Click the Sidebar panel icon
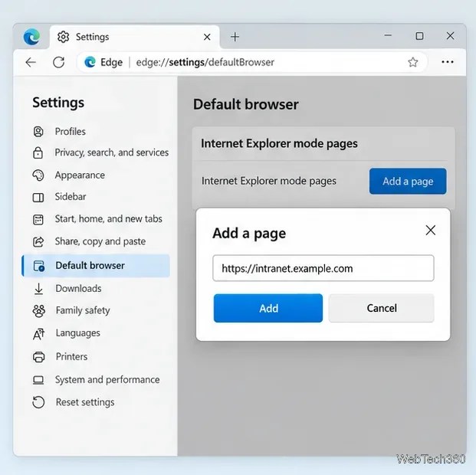The height and width of the screenshot is (475, 476). point(38,198)
